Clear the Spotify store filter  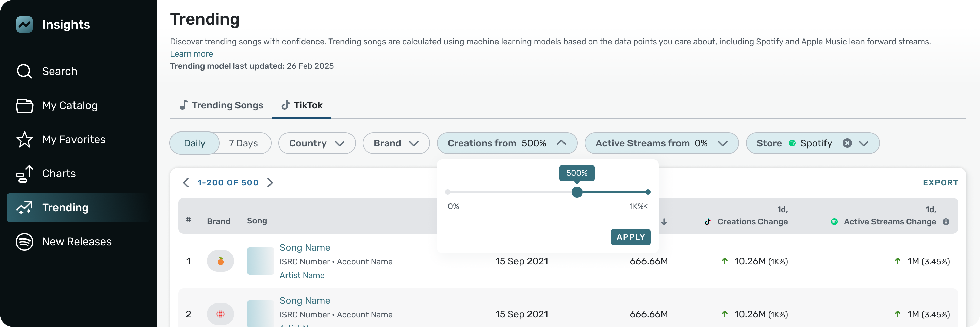pos(847,143)
